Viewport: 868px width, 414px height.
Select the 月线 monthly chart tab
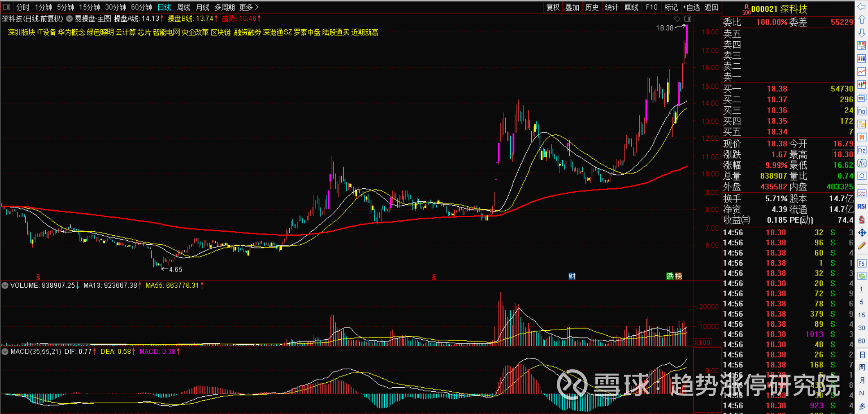point(203,7)
